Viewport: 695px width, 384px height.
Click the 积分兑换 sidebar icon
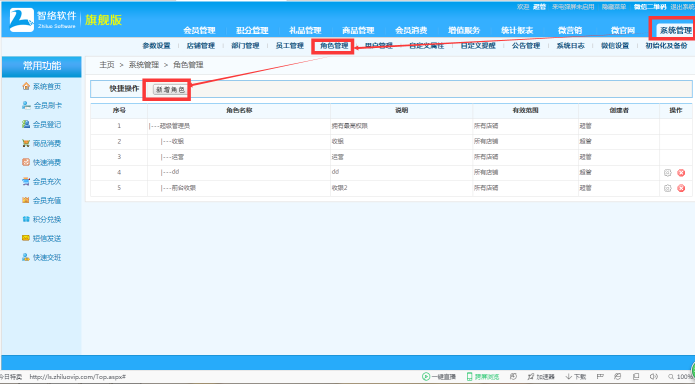[26, 219]
